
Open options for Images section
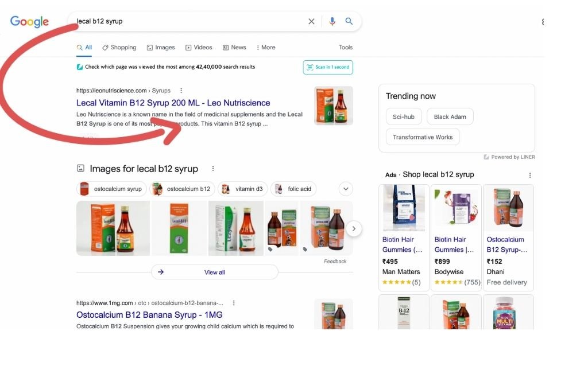(x=213, y=169)
